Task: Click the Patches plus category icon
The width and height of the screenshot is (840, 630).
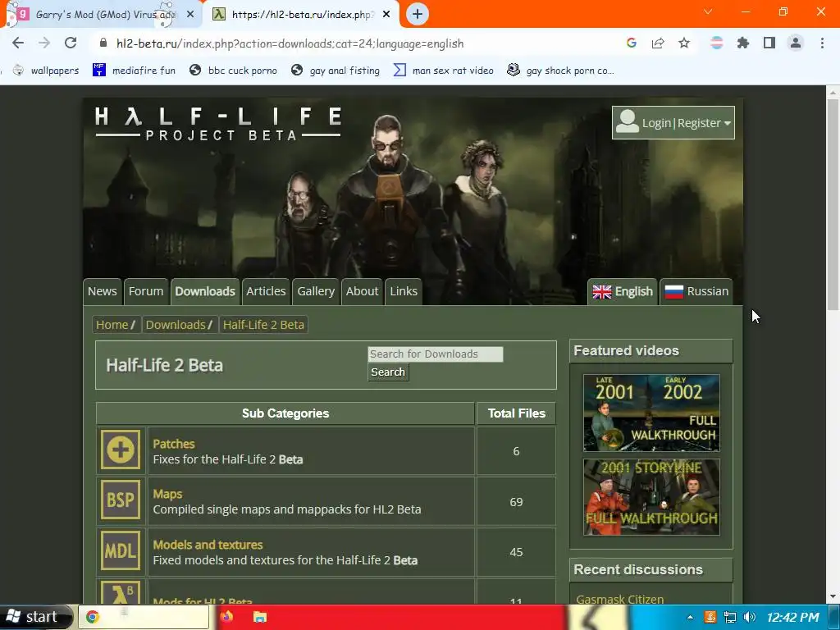Action: pos(121,450)
